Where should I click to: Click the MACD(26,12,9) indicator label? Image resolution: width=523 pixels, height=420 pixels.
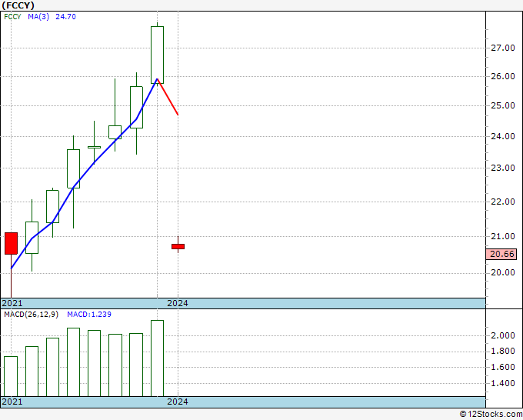(x=31, y=315)
